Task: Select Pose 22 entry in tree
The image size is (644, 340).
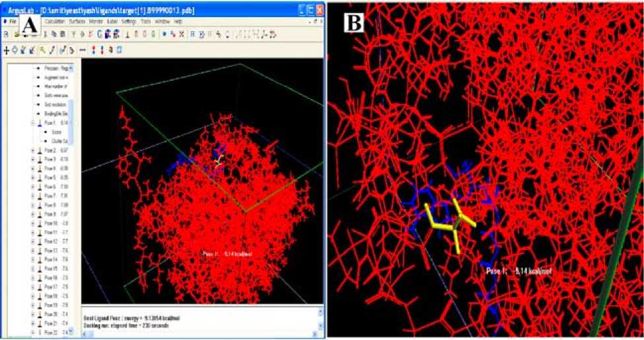Action: pos(56,332)
